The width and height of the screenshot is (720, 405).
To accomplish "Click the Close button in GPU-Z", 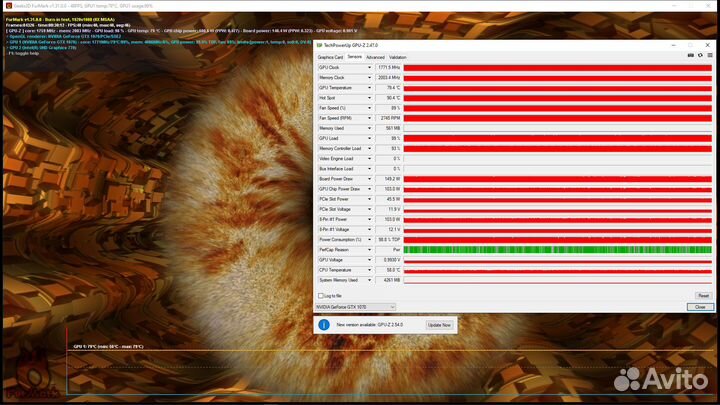I will tap(700, 307).
